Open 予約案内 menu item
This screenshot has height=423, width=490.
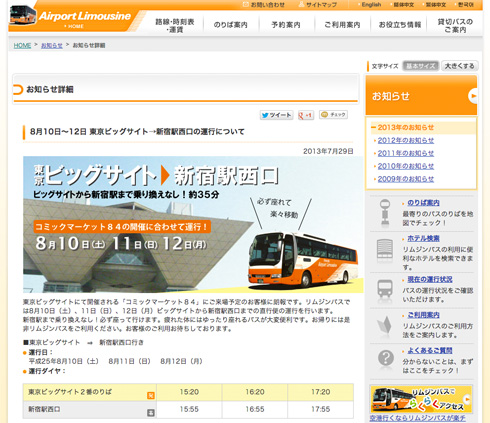pyautogui.click(x=286, y=25)
